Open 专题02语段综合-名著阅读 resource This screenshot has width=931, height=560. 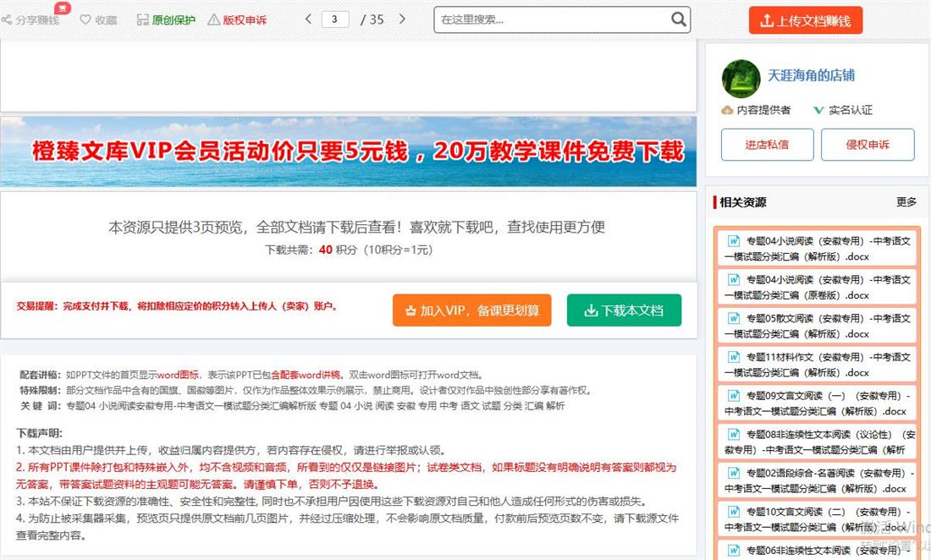click(x=818, y=480)
